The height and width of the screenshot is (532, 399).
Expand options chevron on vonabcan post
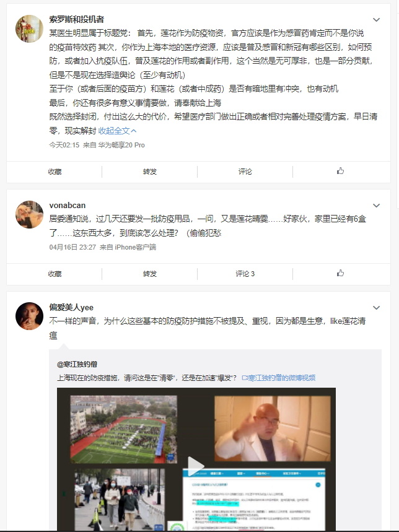tap(376, 206)
